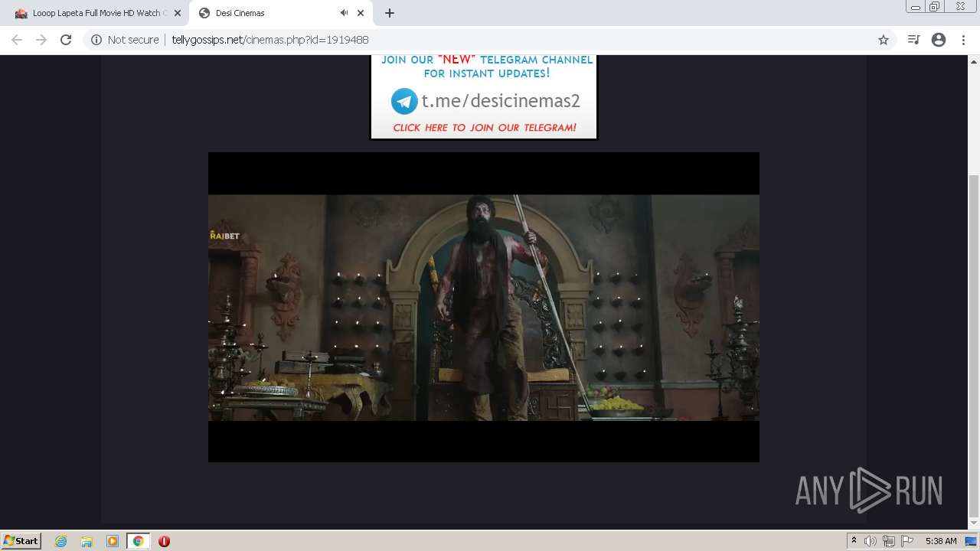Open the Windows Start menu
980x551 pixels.
click(21, 541)
